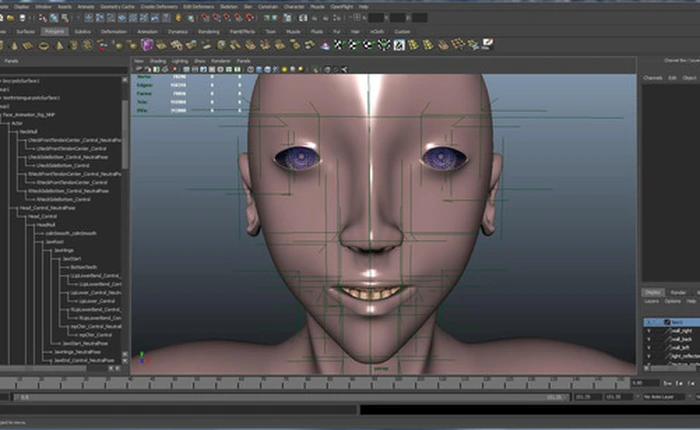The image size is (700, 430).
Task: Toggle visibility of light_reflector layer
Action: pos(649,356)
